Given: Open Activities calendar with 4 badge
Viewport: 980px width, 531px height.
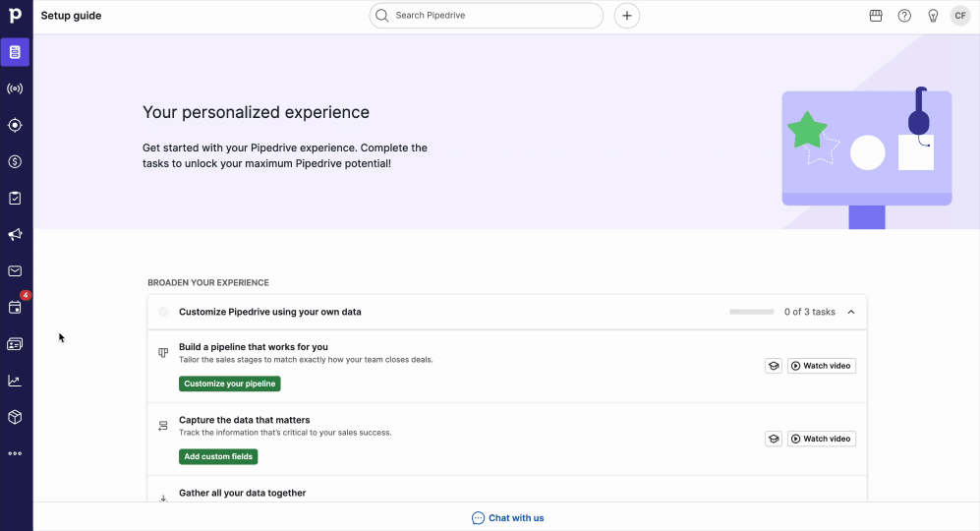Looking at the screenshot, I should coord(15,307).
